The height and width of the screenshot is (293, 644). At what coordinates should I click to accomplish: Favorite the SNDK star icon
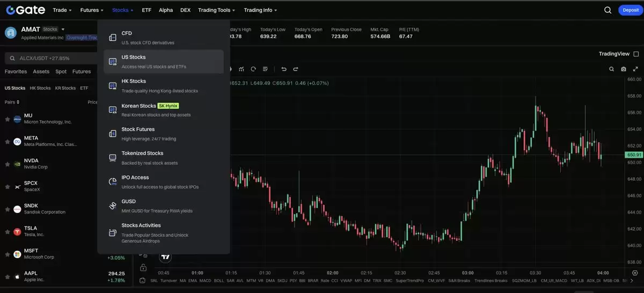pos(8,209)
